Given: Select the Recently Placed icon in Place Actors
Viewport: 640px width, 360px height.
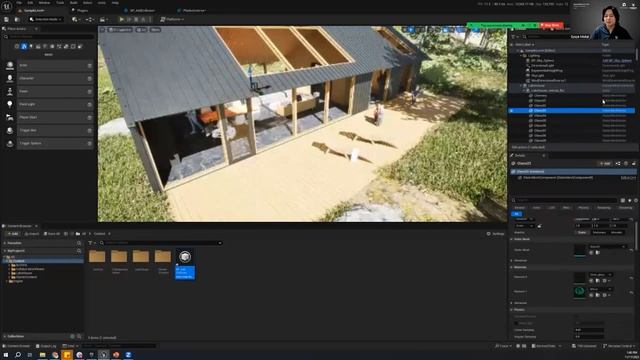Looking at the screenshot, I should [x=17, y=47].
